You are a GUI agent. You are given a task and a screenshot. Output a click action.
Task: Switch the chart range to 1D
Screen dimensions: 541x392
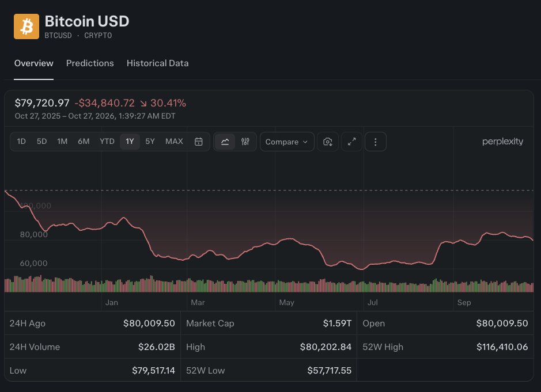(x=21, y=142)
